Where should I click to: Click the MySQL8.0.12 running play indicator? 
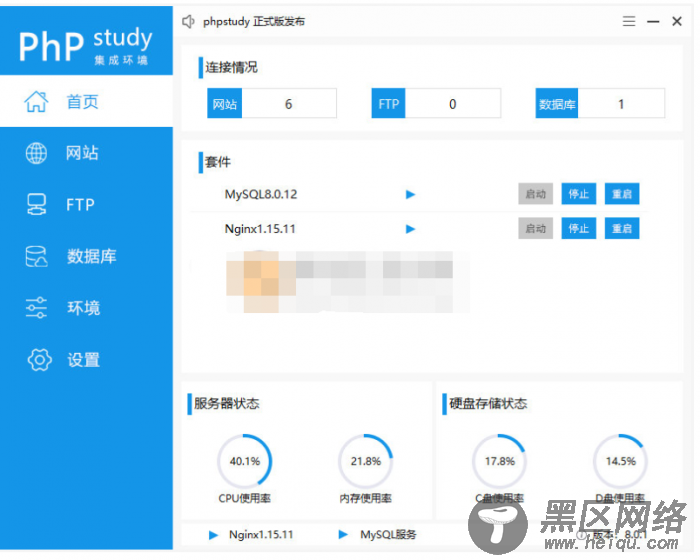click(x=410, y=194)
